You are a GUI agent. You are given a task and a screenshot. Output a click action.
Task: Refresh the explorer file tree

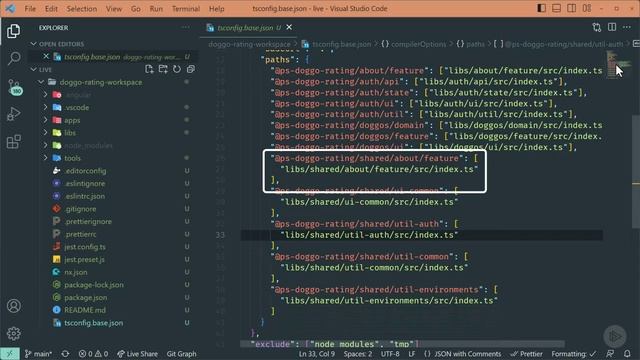(x=177, y=69)
